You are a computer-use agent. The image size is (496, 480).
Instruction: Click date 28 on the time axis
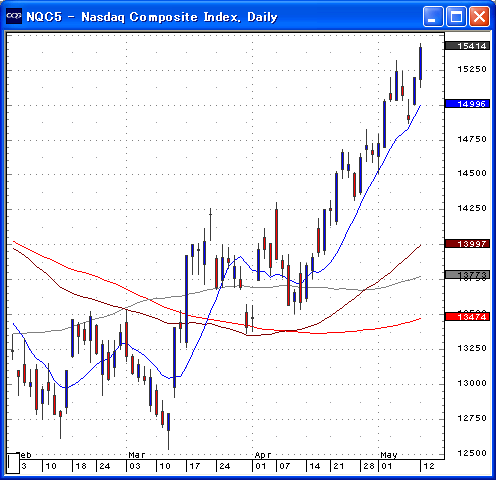[x=369, y=466]
